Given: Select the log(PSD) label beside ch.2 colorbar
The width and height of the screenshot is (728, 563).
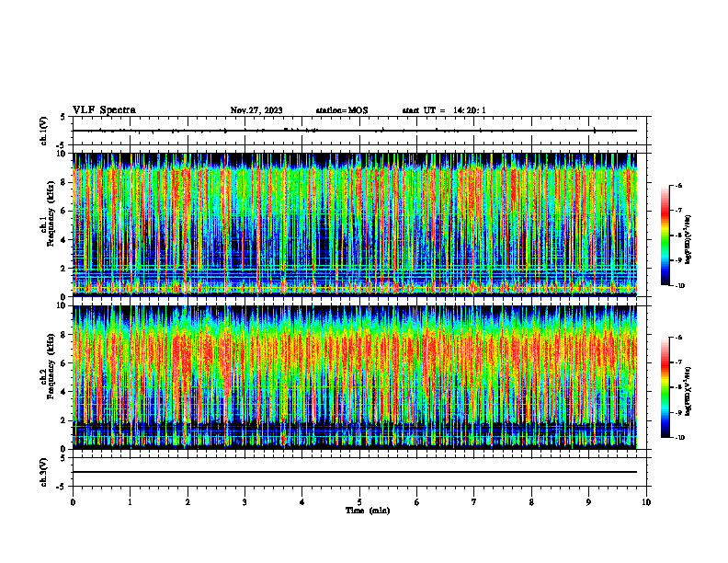Looking at the screenshot, I should coord(688,392).
